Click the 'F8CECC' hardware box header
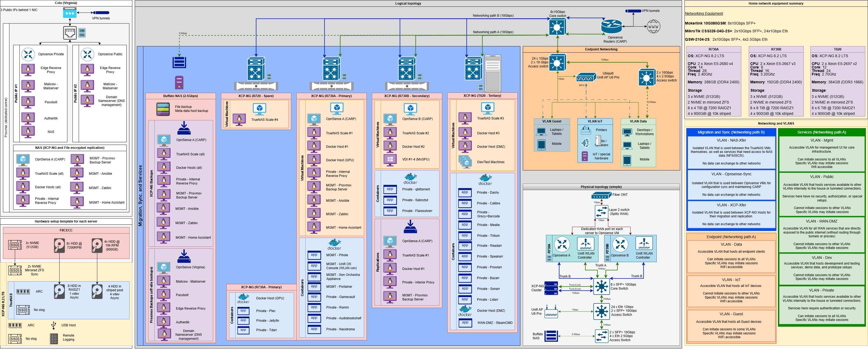The width and height of the screenshot is (868, 363). tap(66, 230)
